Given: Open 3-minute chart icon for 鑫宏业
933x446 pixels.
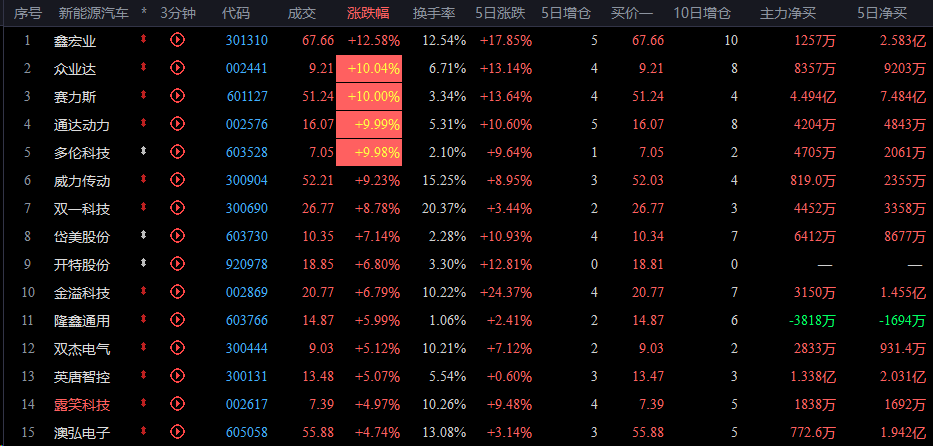Looking at the screenshot, I should click(x=177, y=40).
